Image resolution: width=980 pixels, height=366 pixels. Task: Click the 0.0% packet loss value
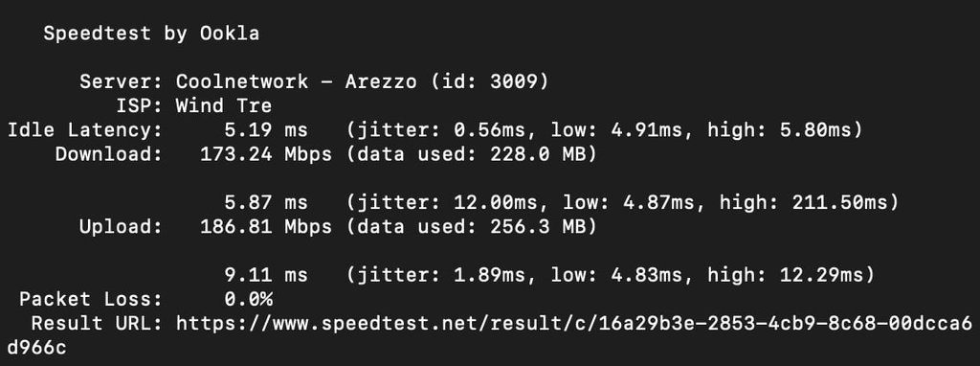pyautogui.click(x=248, y=299)
